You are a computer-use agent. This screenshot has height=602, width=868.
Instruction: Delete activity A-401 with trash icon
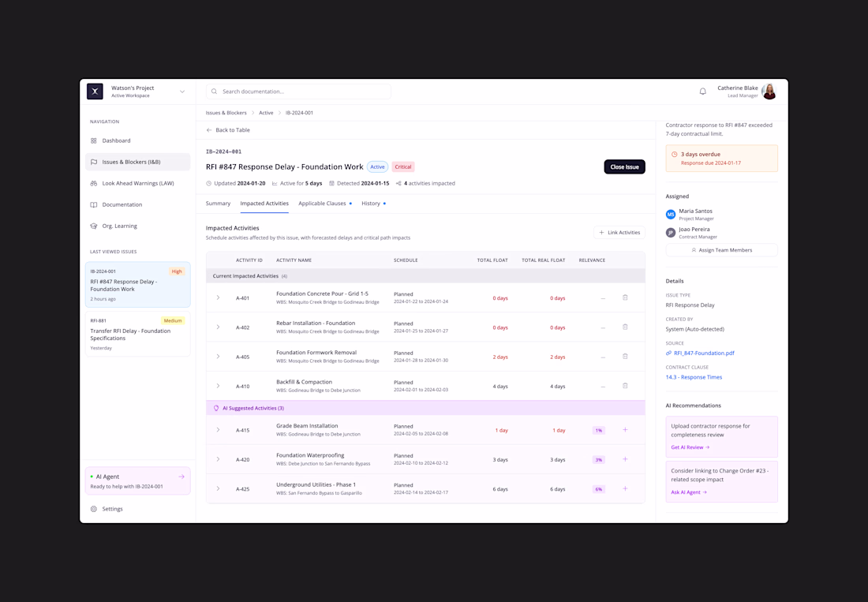tap(625, 297)
